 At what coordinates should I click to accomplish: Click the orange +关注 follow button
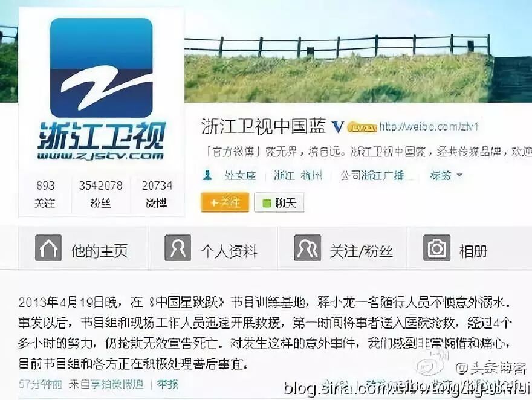click(x=225, y=202)
